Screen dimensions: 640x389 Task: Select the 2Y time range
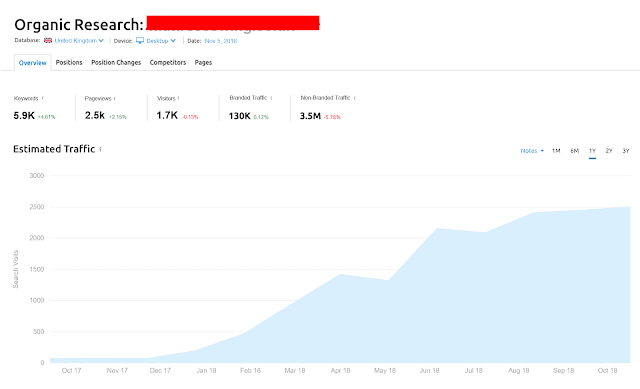(x=609, y=151)
